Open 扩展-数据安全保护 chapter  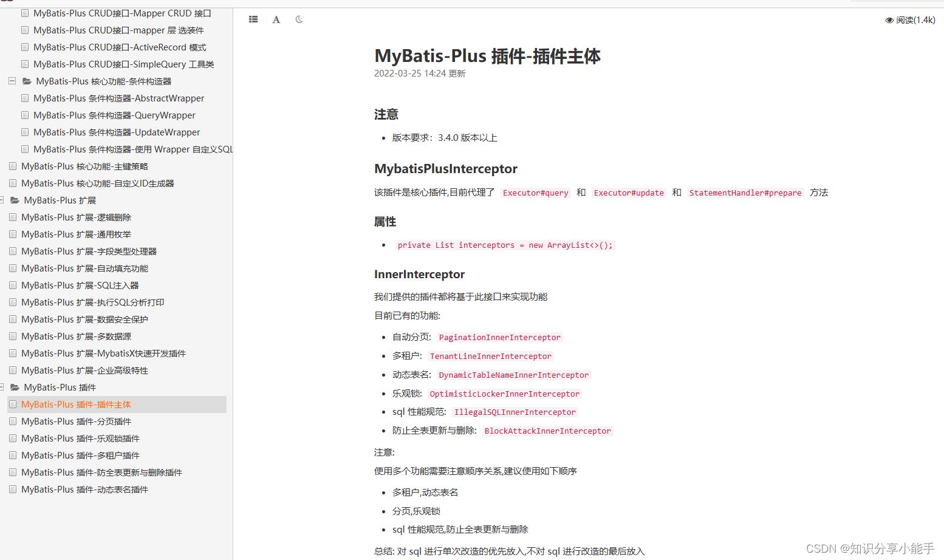pyautogui.click(x=84, y=319)
